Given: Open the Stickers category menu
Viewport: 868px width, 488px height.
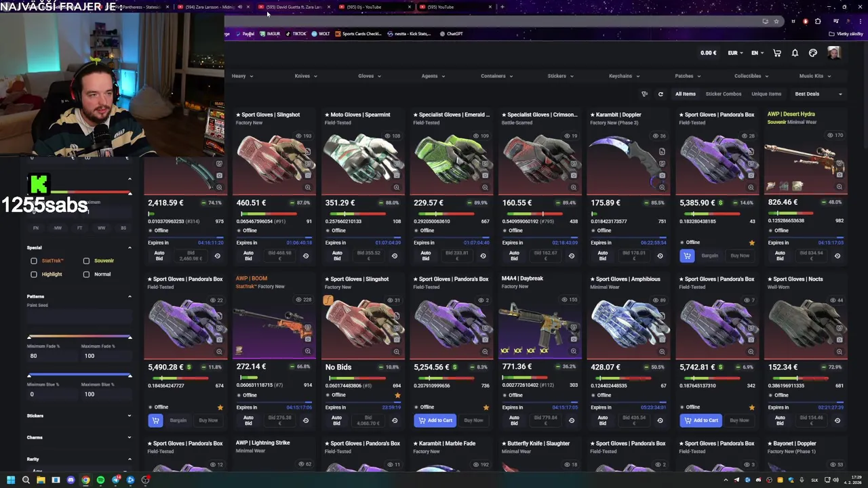Looking at the screenshot, I should 560,76.
